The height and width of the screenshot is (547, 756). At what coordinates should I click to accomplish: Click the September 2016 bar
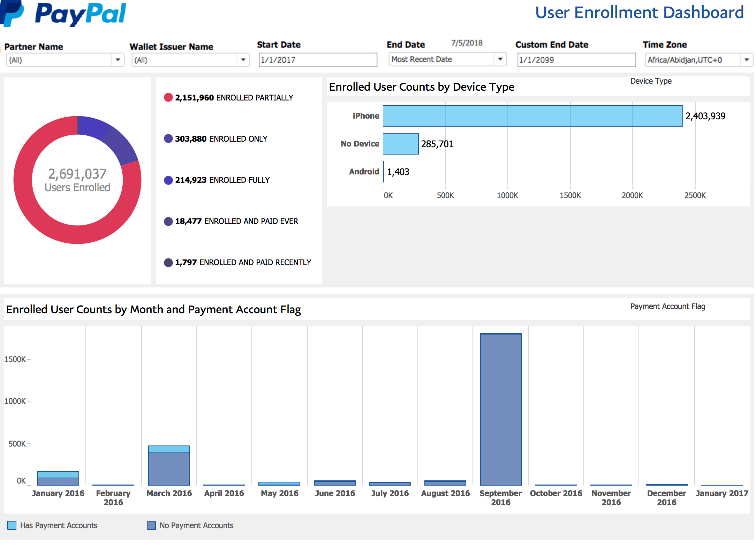(501, 410)
